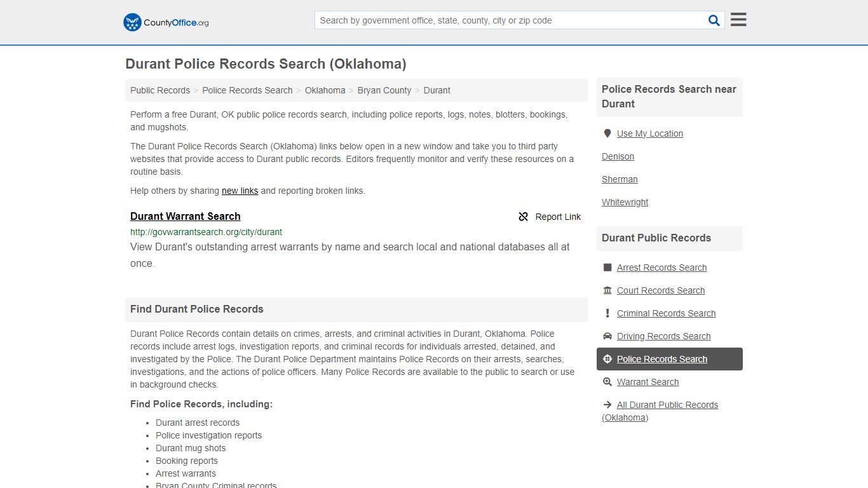Click the location pin icon

(607, 133)
